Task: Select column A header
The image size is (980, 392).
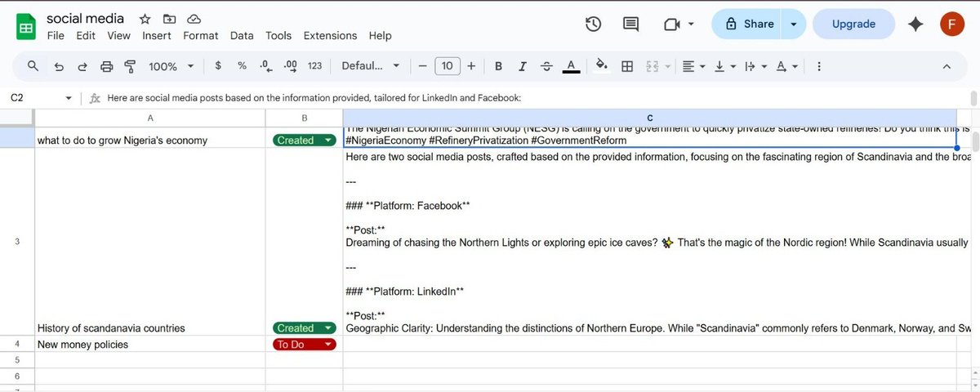Action: pos(150,118)
